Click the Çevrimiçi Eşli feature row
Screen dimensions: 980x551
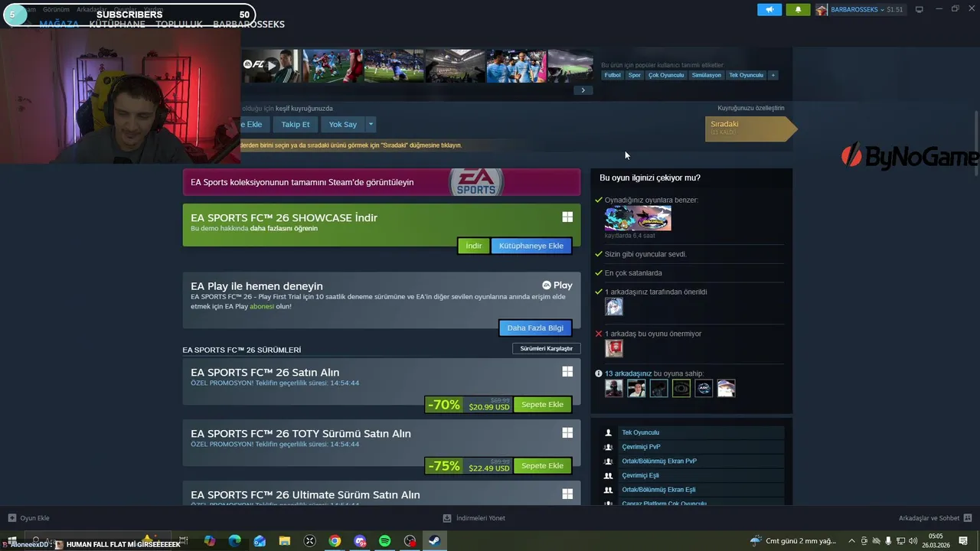pos(694,475)
